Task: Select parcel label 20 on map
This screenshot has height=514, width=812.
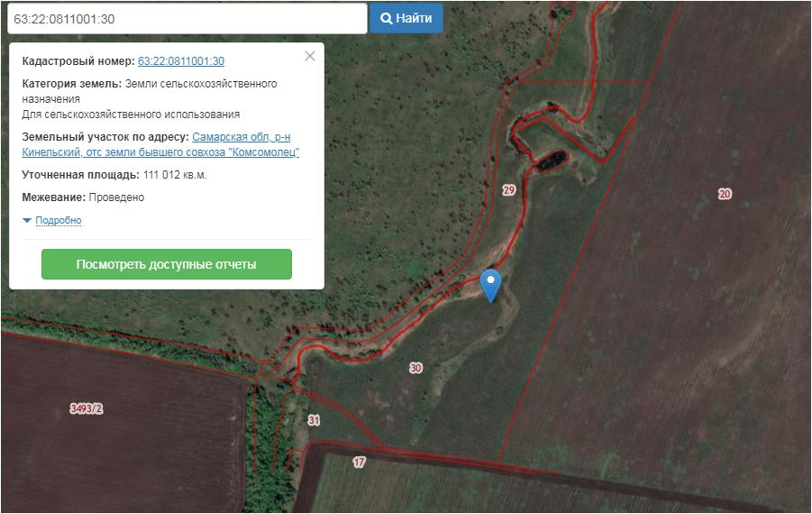Action: (725, 194)
